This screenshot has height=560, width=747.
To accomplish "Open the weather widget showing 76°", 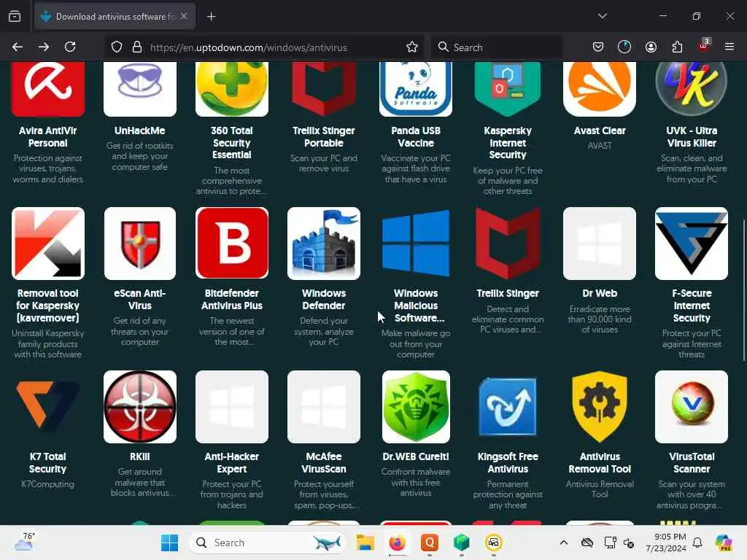I will coord(24,542).
